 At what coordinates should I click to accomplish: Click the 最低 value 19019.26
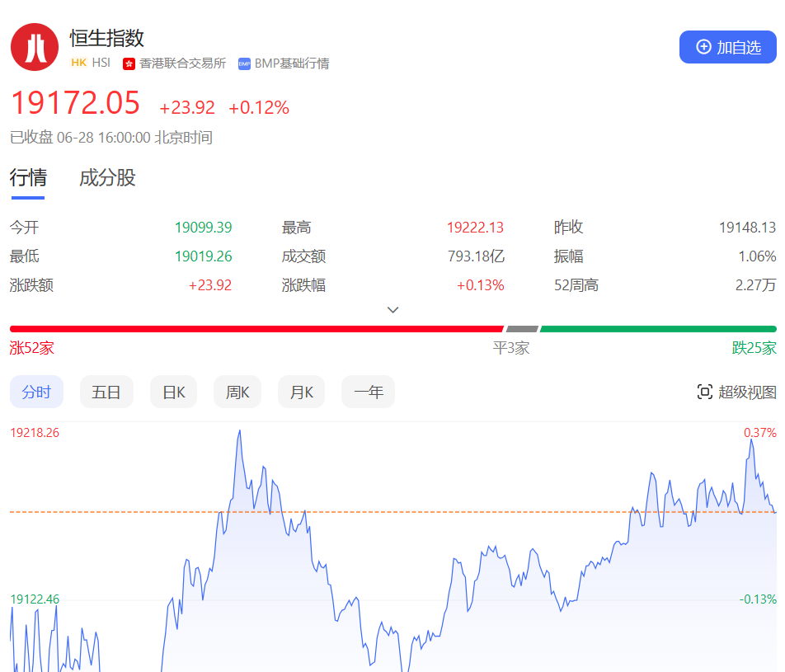coord(203,256)
